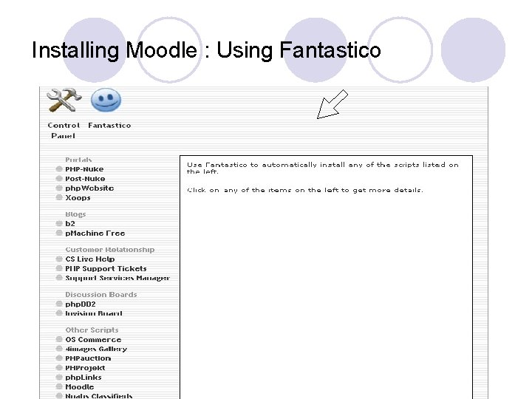Click the bullet beside Post-Nuke
Screen dimensions: 532x399
[59, 178]
